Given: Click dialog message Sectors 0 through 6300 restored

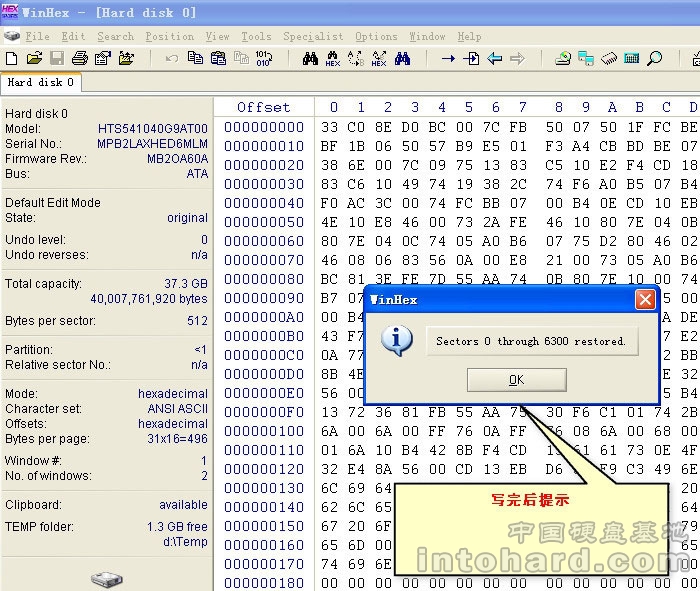Looking at the screenshot, I should [531, 341].
